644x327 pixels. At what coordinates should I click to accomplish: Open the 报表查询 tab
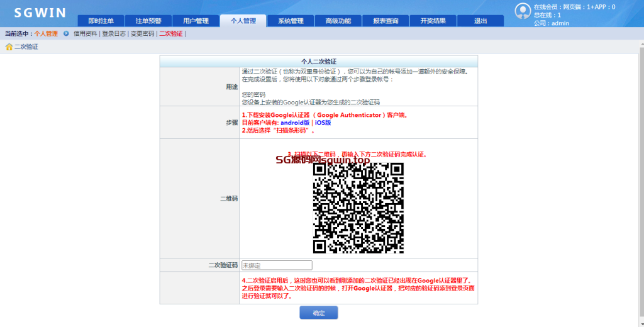click(386, 21)
